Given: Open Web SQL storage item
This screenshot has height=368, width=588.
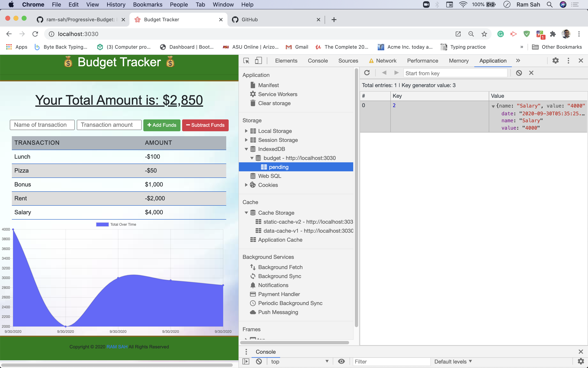Looking at the screenshot, I should point(269,176).
